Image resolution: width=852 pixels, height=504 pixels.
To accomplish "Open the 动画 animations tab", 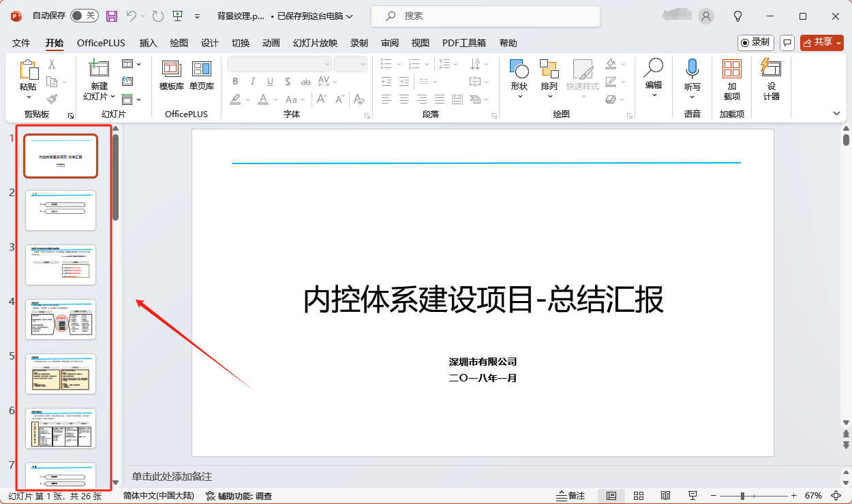I will tap(271, 43).
